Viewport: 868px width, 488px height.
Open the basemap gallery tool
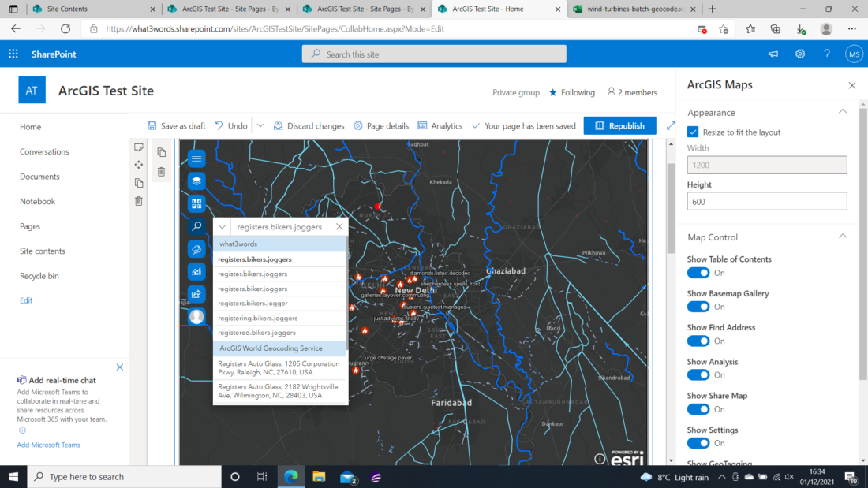[x=196, y=203]
